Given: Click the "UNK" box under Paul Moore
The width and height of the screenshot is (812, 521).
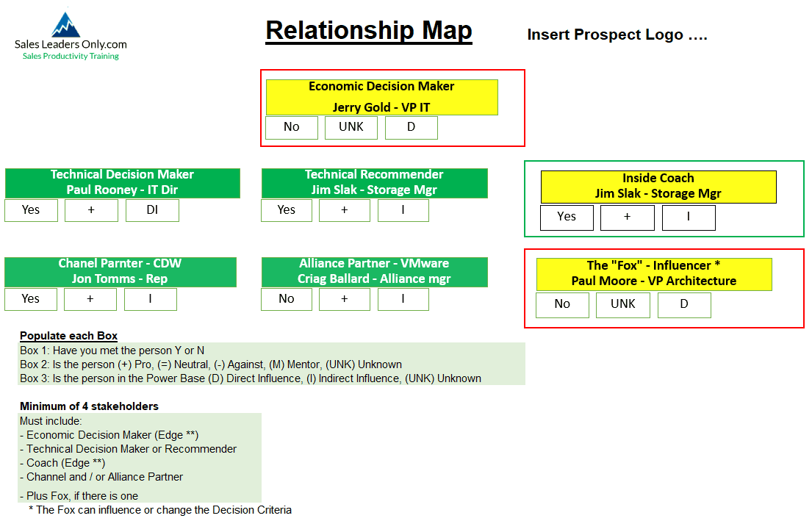Looking at the screenshot, I should 623,304.
